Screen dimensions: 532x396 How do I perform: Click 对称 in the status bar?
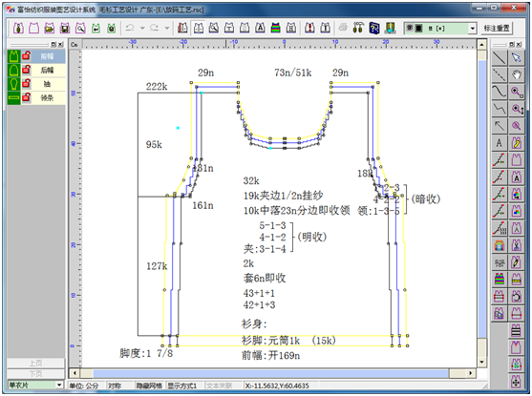coord(115,386)
